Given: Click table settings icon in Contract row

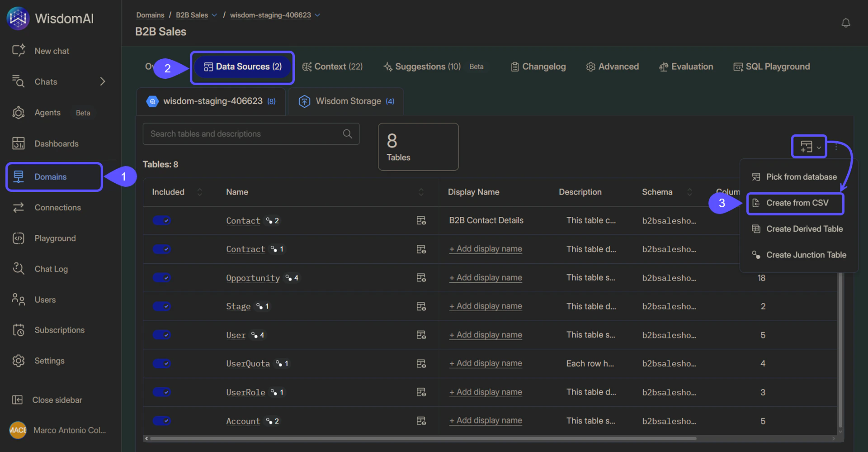Looking at the screenshot, I should point(421,249).
